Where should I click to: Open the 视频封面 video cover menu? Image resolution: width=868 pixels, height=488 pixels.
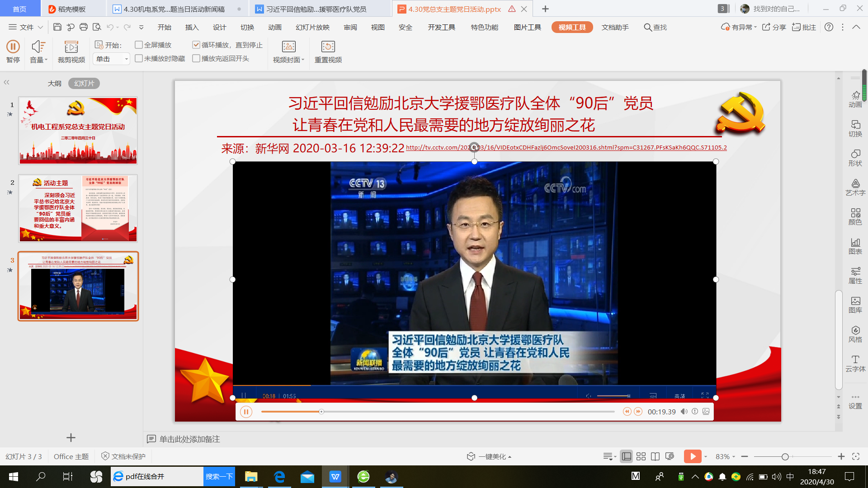coord(288,51)
